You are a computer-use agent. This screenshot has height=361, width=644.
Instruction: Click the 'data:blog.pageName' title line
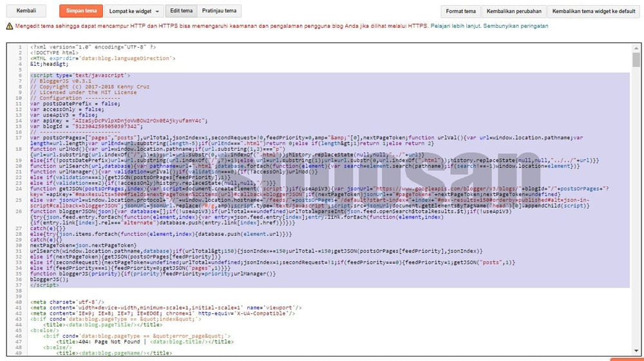click(114, 353)
